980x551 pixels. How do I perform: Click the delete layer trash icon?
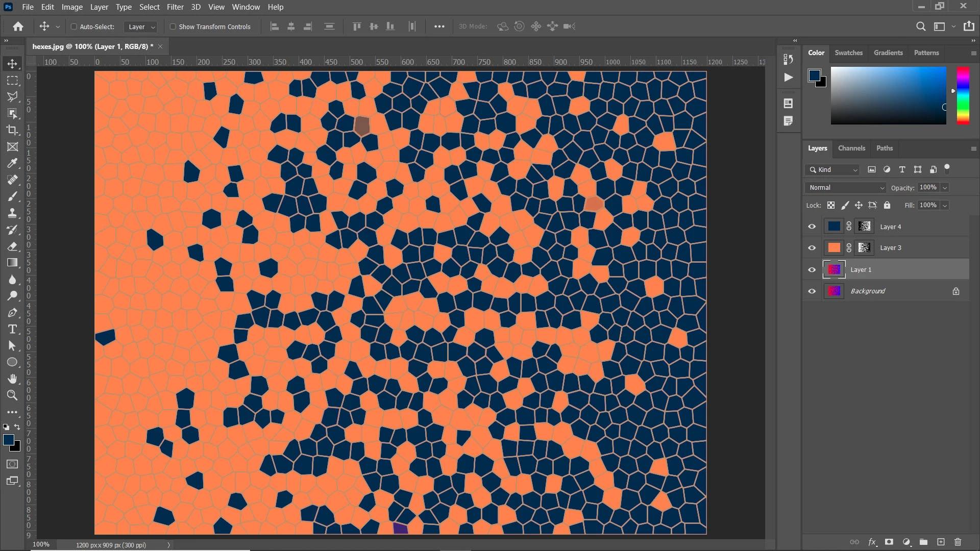pyautogui.click(x=958, y=542)
